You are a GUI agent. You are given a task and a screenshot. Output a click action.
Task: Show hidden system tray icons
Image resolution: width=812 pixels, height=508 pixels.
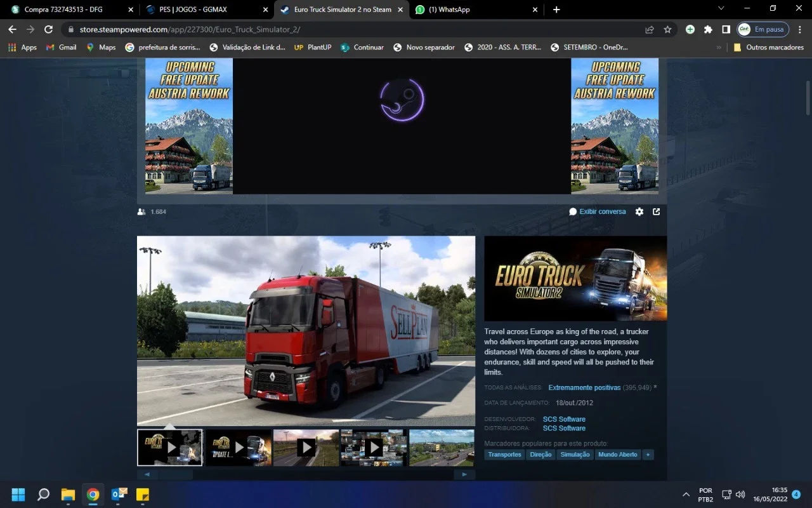click(686, 494)
